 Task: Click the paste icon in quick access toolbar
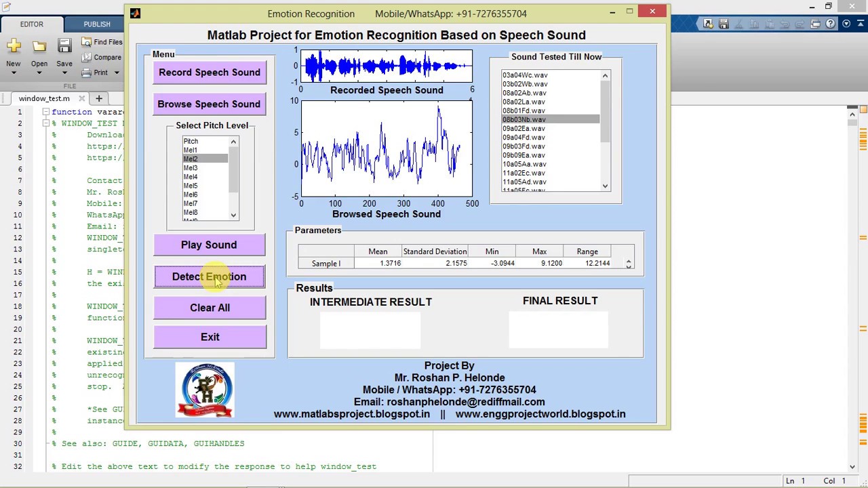[x=770, y=24]
